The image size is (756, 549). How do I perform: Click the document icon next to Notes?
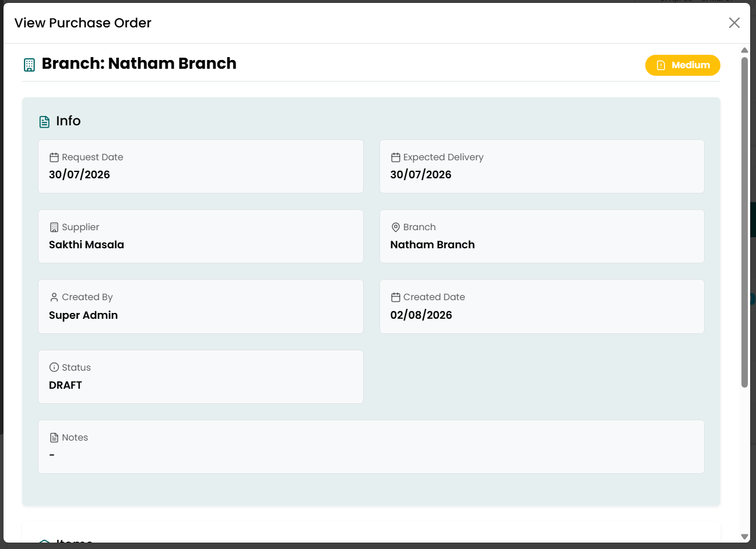point(54,438)
